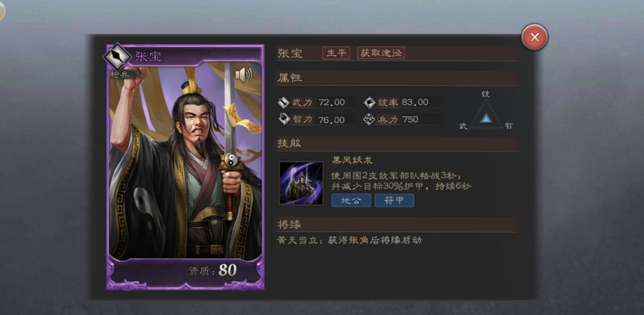Select the 黑风妖术 skill thumbnail
Image resolution: width=644 pixels, height=315 pixels.
pyautogui.click(x=300, y=184)
